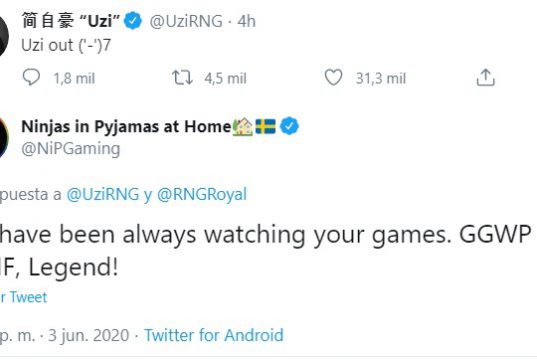
Task: Like Uzi's tweet with heart icon
Action: [x=333, y=77]
